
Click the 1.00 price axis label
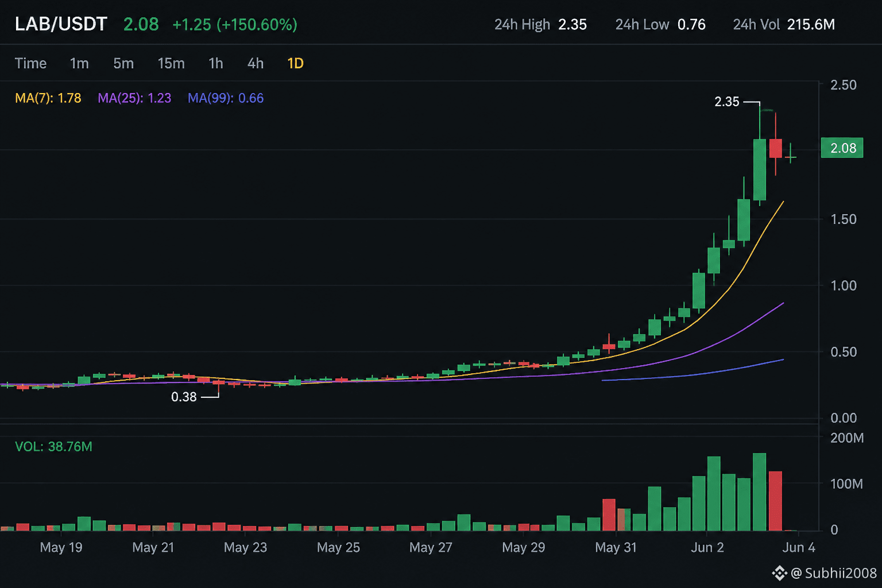click(844, 285)
